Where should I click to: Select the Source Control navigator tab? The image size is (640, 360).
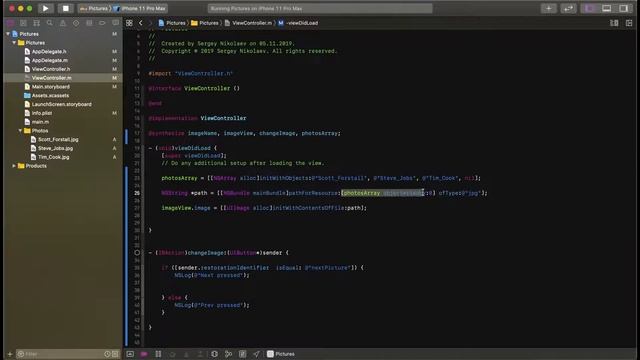tap(23, 23)
